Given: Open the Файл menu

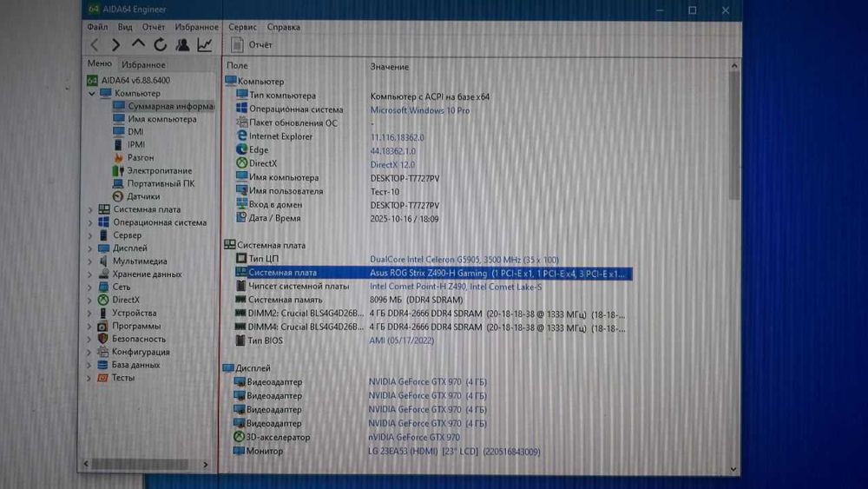Looking at the screenshot, I should pos(97,27).
